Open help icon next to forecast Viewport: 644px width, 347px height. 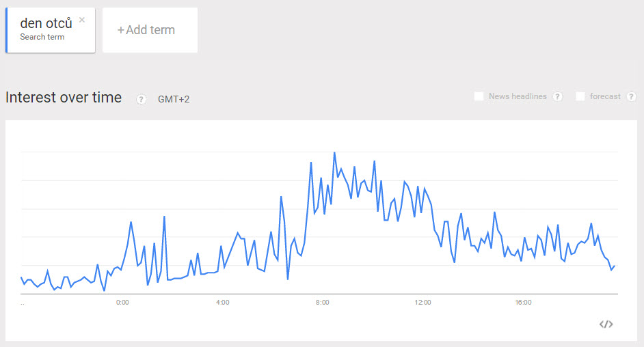pyautogui.click(x=631, y=96)
